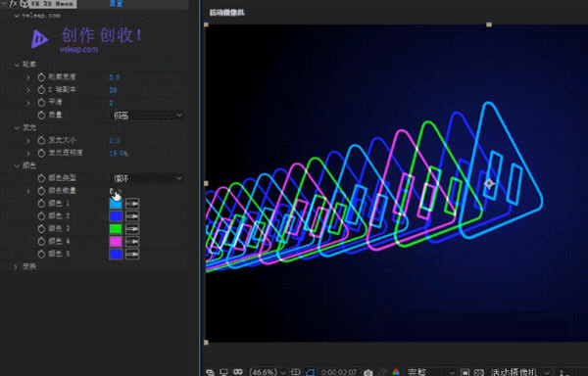The height and width of the screenshot is (376, 588).
Task: Take a snapshot with the camera icon
Action: point(368,373)
